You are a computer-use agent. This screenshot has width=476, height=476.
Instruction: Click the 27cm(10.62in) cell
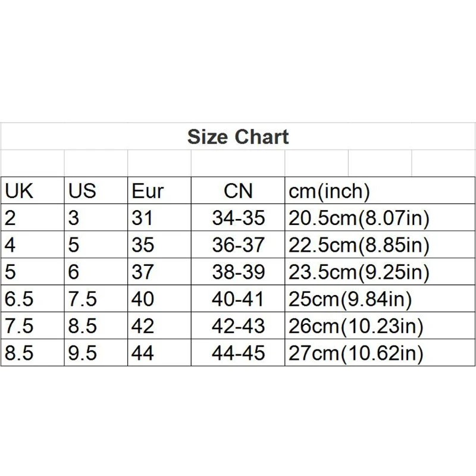(380, 352)
